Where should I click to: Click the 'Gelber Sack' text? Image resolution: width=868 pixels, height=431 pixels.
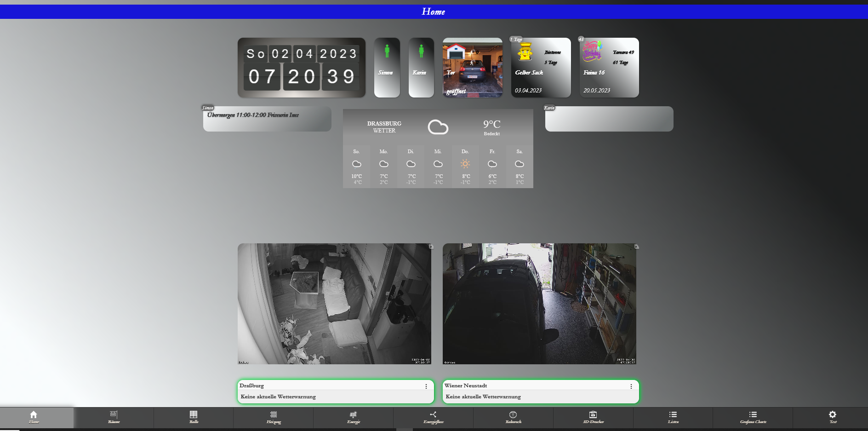point(529,73)
